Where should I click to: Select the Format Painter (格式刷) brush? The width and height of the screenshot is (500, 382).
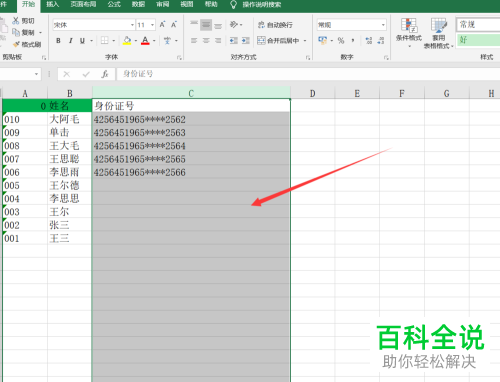click(16, 44)
